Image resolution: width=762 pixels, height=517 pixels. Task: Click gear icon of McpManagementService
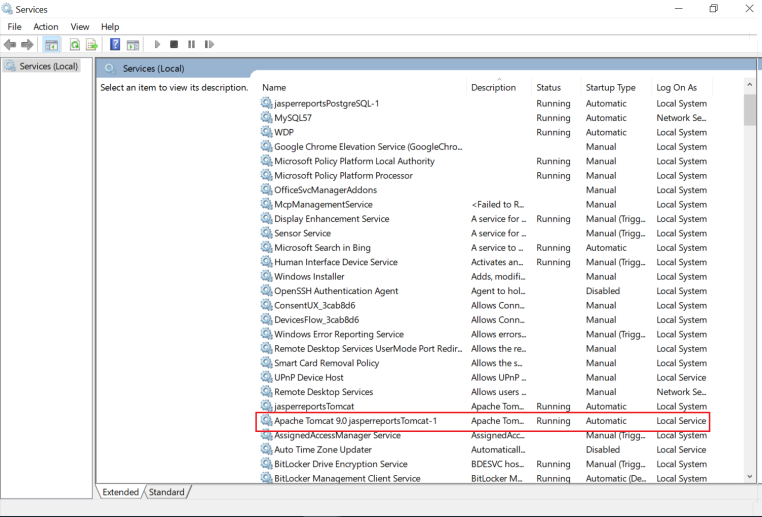coord(266,204)
